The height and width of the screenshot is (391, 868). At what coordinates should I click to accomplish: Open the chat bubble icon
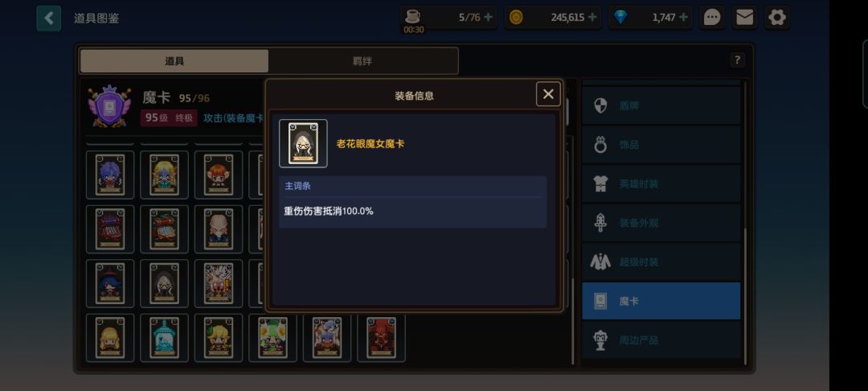click(712, 18)
